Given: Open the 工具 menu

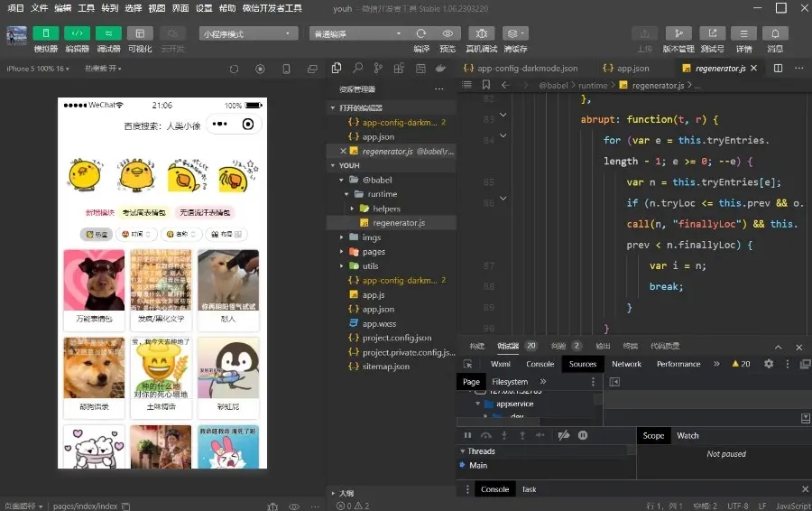Looking at the screenshot, I should pos(86,8).
